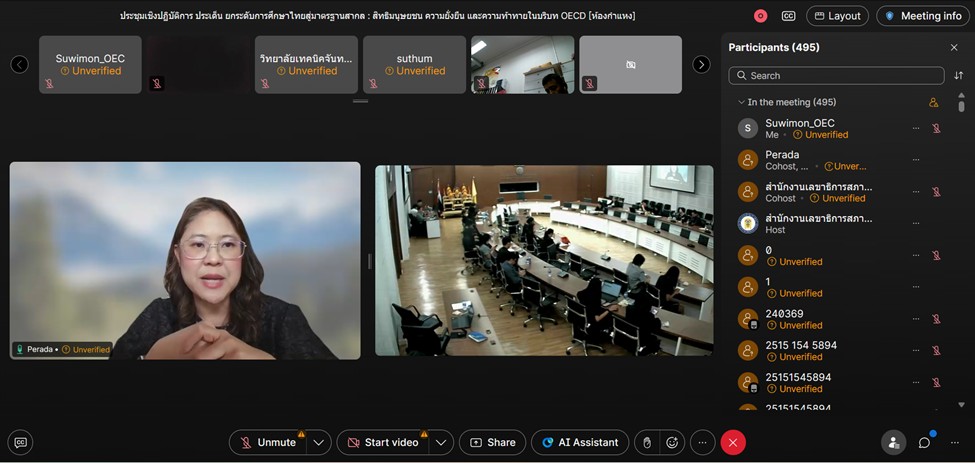End the meeting with red leave button
The height and width of the screenshot is (463, 975).
tap(733, 442)
